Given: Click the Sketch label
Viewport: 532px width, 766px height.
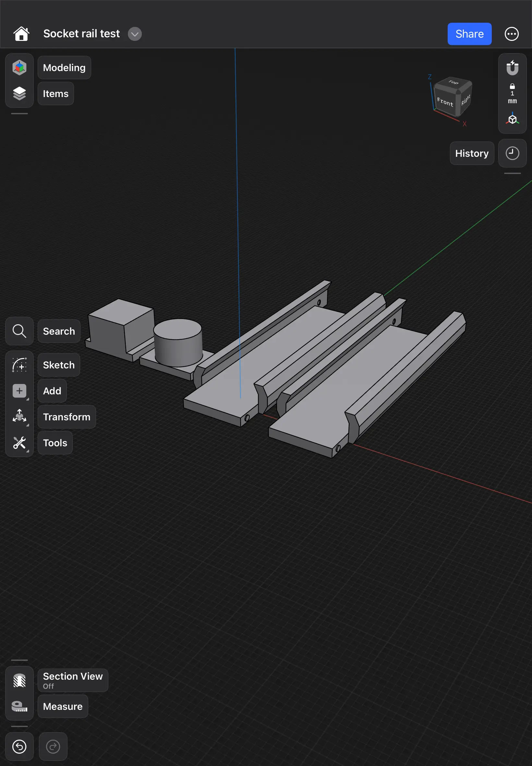Looking at the screenshot, I should 59,365.
